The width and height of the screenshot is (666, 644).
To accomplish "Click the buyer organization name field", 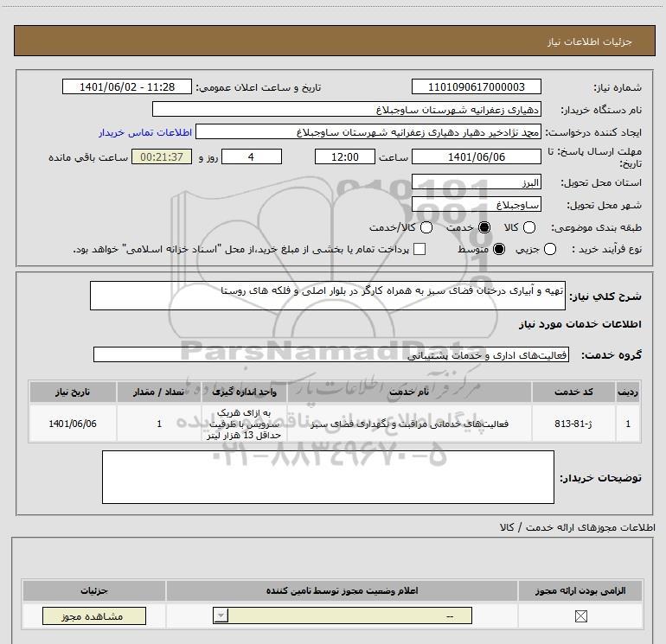I will tap(347, 109).
